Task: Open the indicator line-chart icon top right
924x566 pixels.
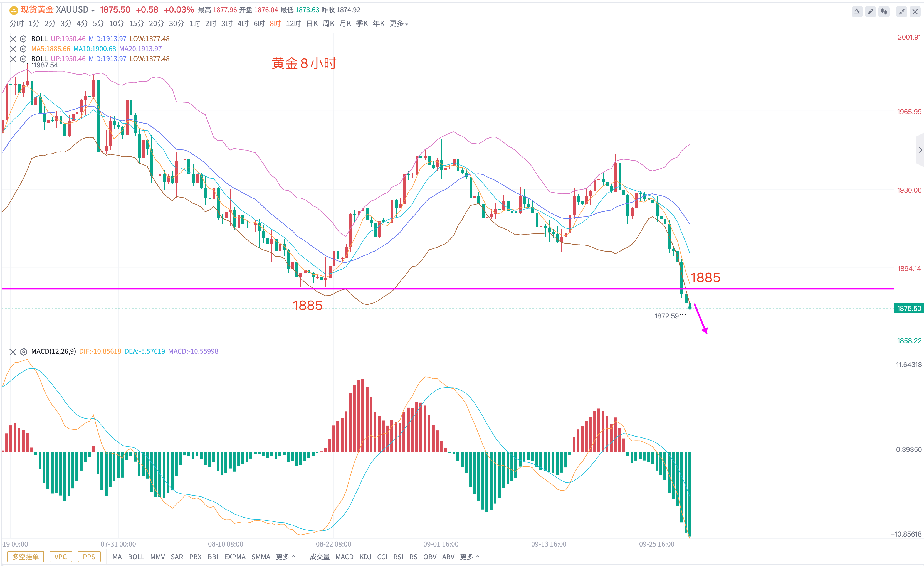Action: (x=857, y=12)
